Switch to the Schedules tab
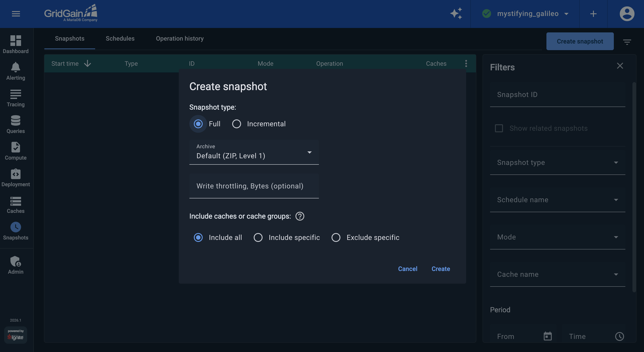644x352 pixels. pyautogui.click(x=120, y=39)
